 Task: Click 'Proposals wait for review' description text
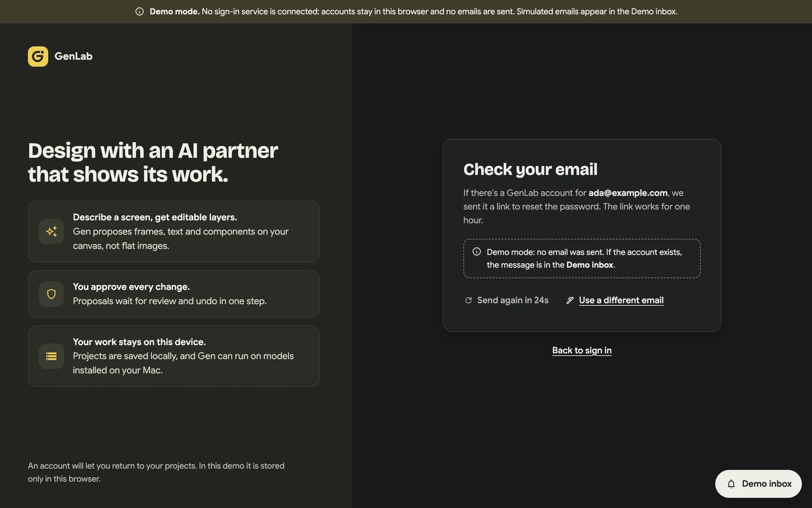(x=170, y=301)
